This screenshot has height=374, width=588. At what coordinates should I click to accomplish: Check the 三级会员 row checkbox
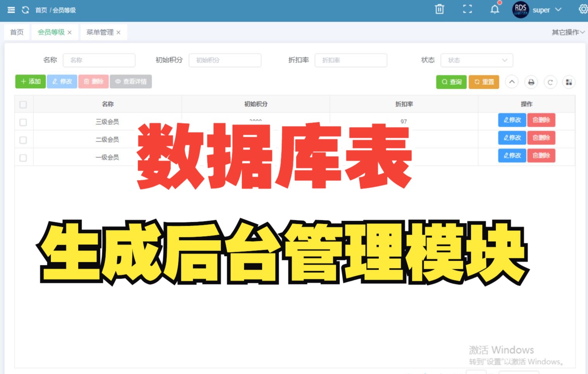(23, 122)
